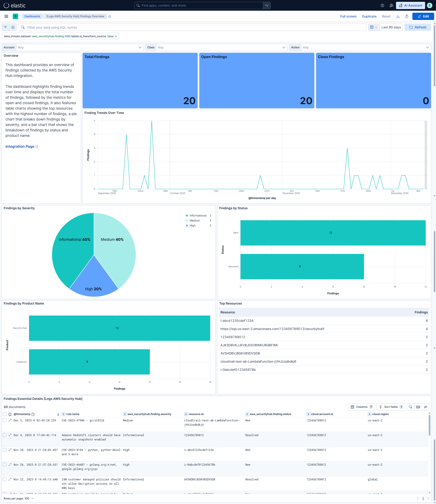The width and height of the screenshot is (436, 504).
Task: Select all documents using the header checkbox
Action: tap(4, 414)
